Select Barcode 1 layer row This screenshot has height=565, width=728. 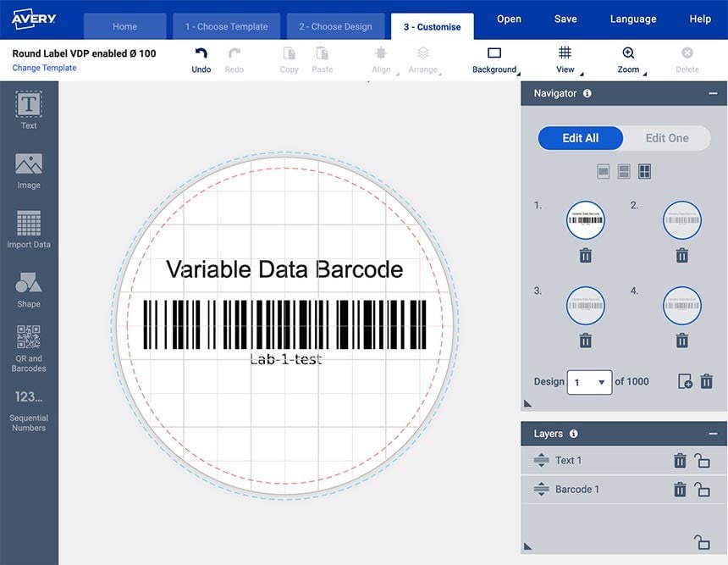[624, 490]
